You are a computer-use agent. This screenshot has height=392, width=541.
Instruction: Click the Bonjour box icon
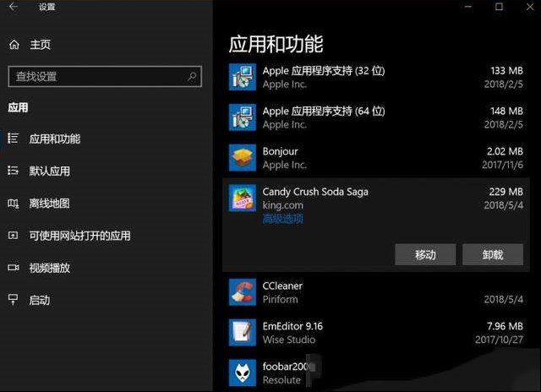pyautogui.click(x=243, y=157)
